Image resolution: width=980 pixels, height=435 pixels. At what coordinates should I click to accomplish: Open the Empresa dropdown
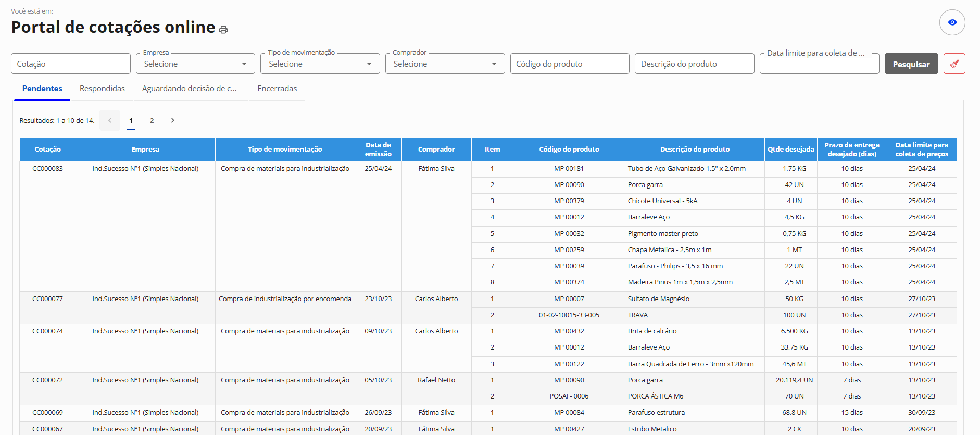coord(195,64)
